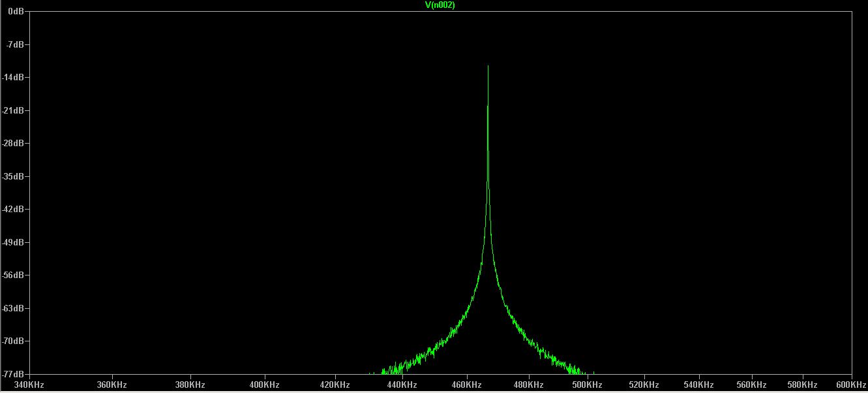The width and height of the screenshot is (868, 393).
Task: Click the 560KHz frequency label
Action: [752, 385]
